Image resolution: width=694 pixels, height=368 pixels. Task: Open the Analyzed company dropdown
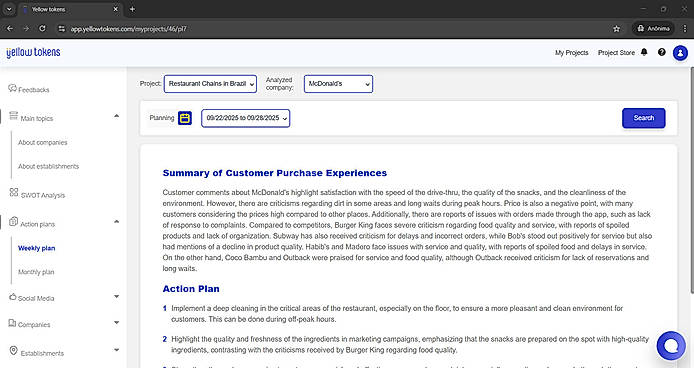[339, 84]
